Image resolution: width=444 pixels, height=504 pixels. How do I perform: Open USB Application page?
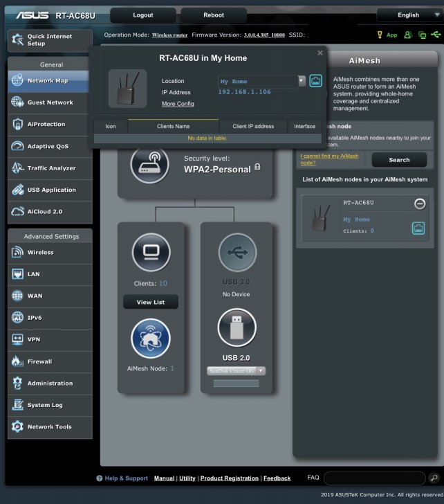(x=50, y=190)
